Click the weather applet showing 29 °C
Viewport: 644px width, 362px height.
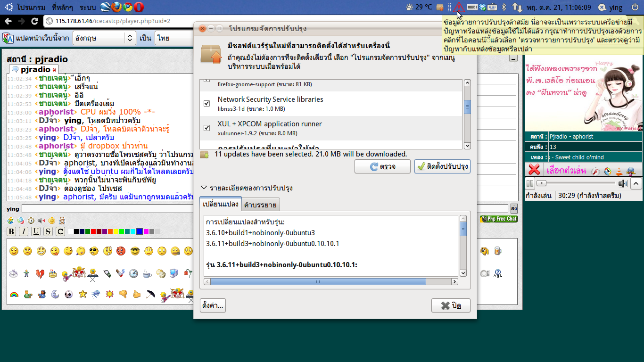click(x=419, y=7)
